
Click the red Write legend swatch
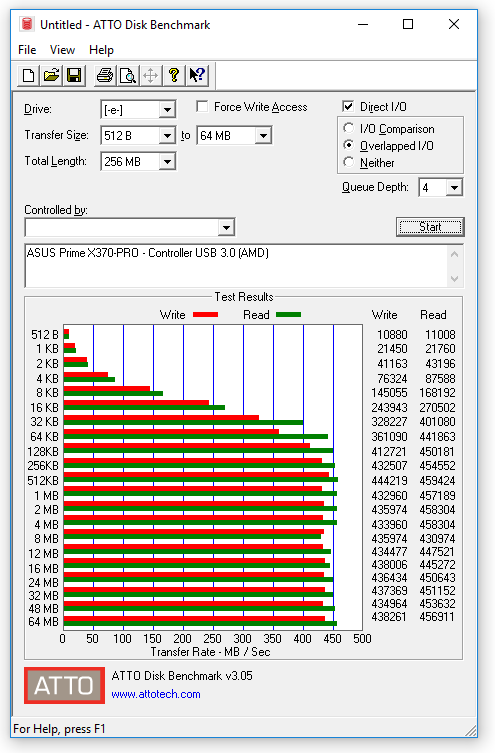point(205,315)
